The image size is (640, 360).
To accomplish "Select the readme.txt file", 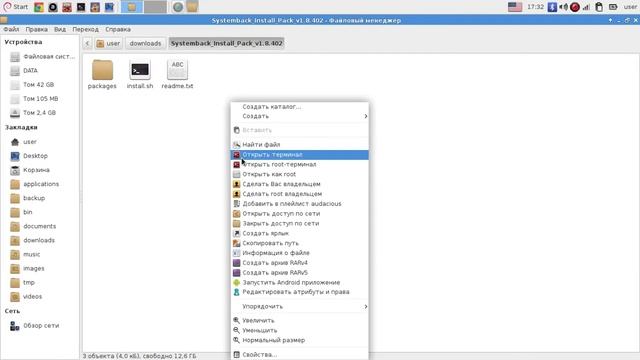I will pos(177,74).
